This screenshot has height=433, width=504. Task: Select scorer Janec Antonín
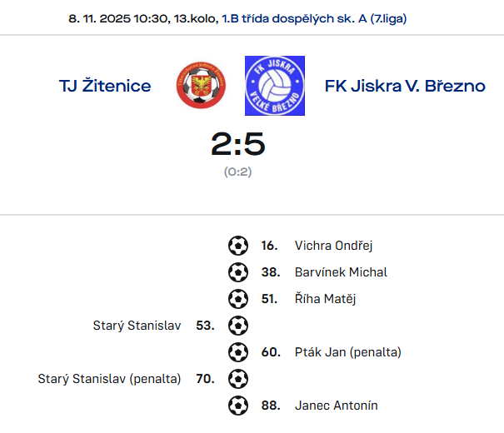pyautogui.click(x=336, y=406)
